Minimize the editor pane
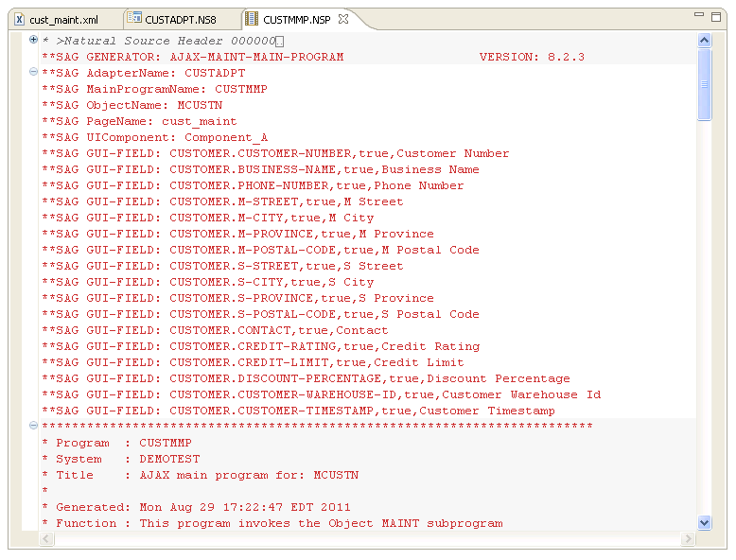 coord(700,16)
